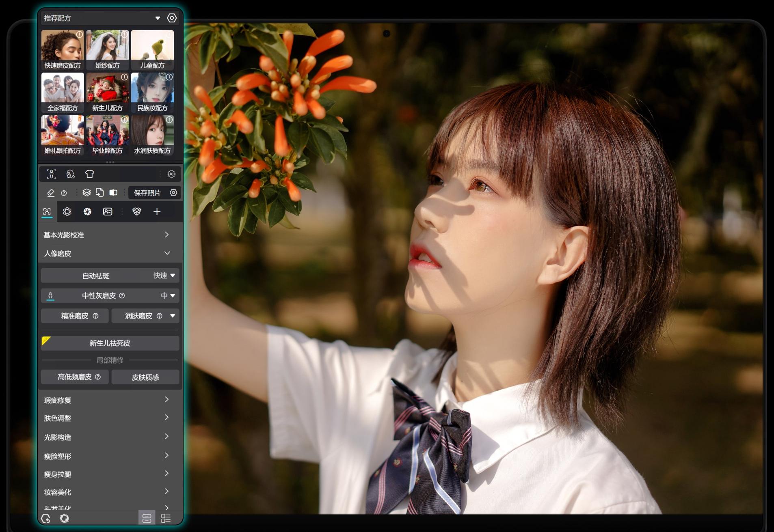
Task: Open save settings gear beside 保存照片
Action: pyautogui.click(x=173, y=193)
